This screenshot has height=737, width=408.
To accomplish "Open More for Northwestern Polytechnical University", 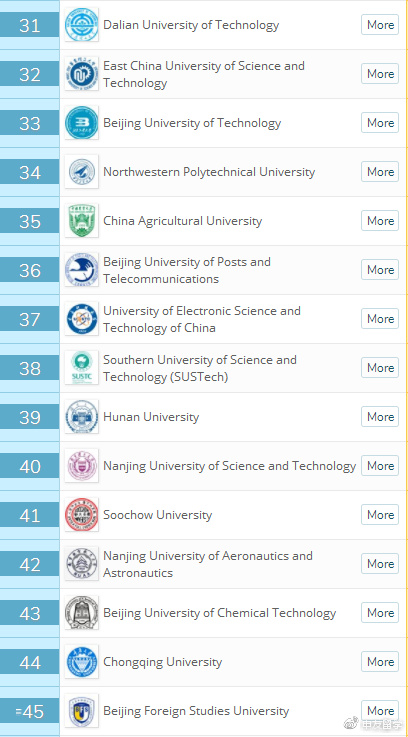I will point(380,172).
